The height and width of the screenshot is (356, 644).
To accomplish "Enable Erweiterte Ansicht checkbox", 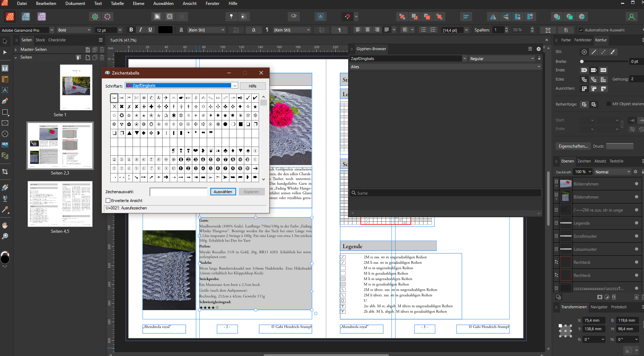I will pos(108,201).
